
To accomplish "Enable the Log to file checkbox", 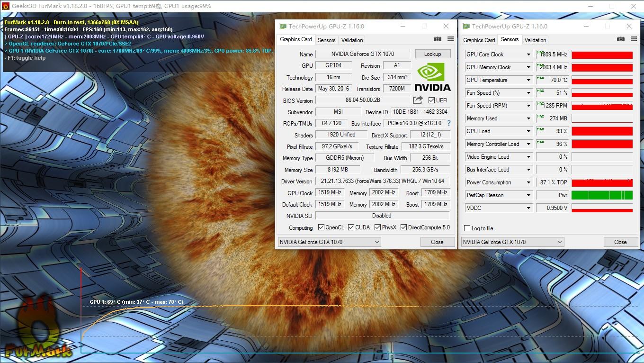I will click(467, 228).
